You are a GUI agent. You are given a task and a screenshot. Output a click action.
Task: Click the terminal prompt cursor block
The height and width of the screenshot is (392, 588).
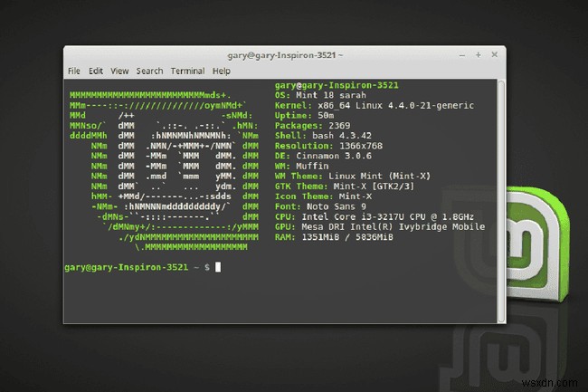click(x=218, y=267)
